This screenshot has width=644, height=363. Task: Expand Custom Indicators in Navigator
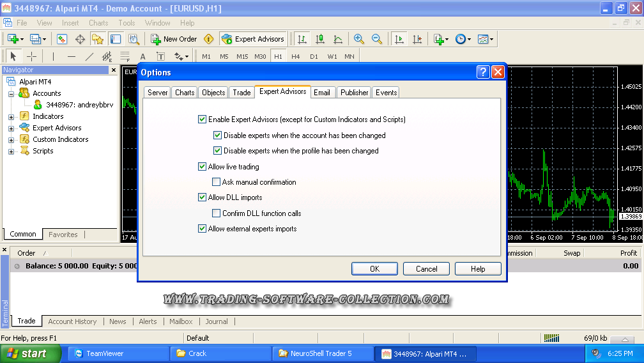point(11,140)
